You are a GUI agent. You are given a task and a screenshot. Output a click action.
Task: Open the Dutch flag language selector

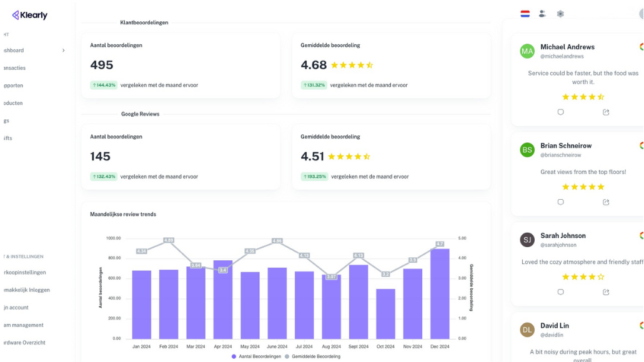[x=525, y=14]
